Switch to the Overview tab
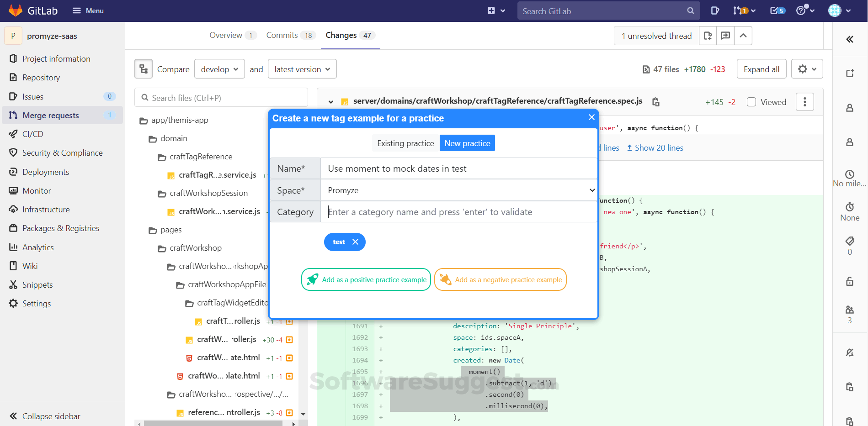This screenshot has width=868, height=426. coord(233,35)
